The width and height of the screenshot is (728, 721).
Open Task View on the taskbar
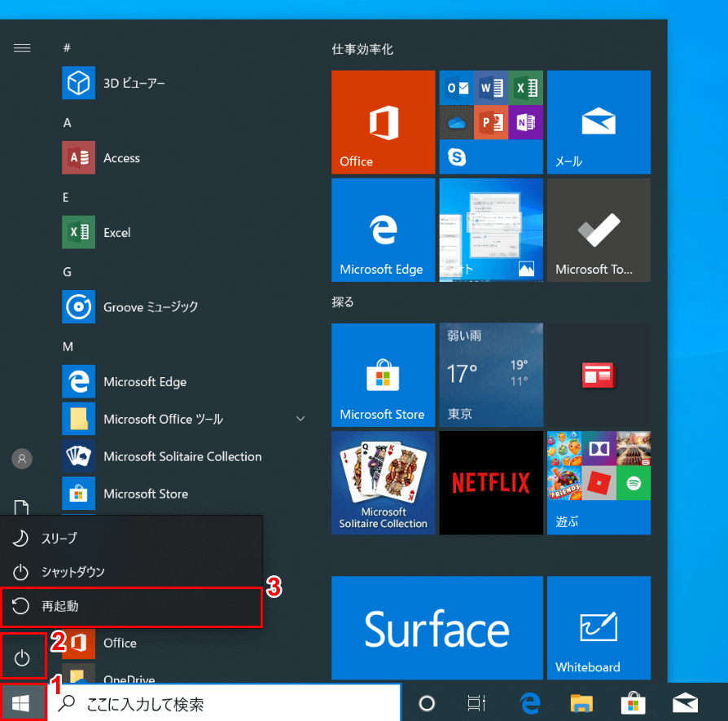point(476,703)
